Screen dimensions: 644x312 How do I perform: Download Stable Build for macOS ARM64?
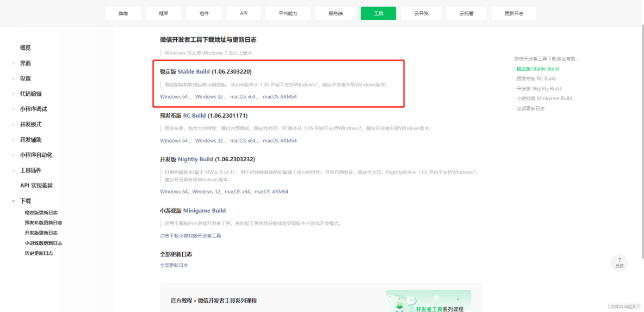(280, 96)
